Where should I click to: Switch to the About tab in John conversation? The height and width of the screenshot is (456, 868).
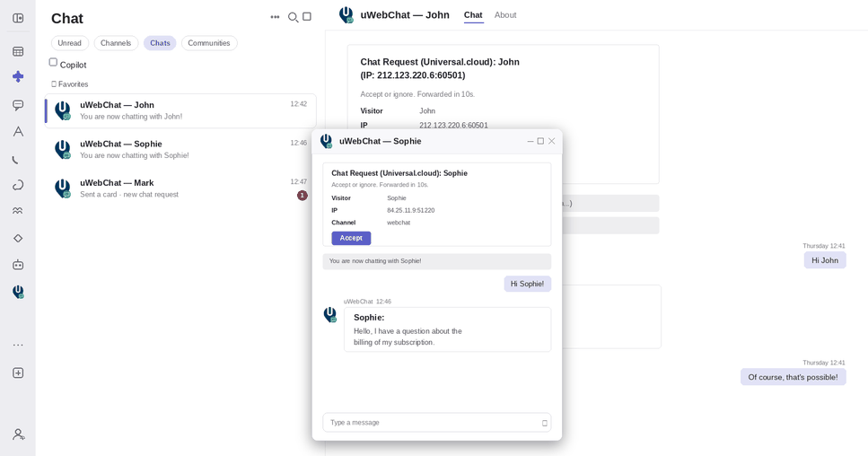(x=505, y=15)
